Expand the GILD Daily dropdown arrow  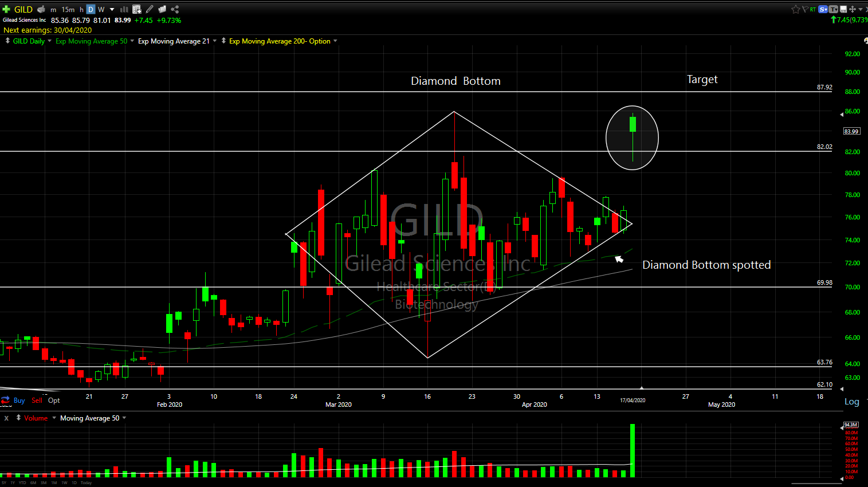pyautogui.click(x=49, y=41)
